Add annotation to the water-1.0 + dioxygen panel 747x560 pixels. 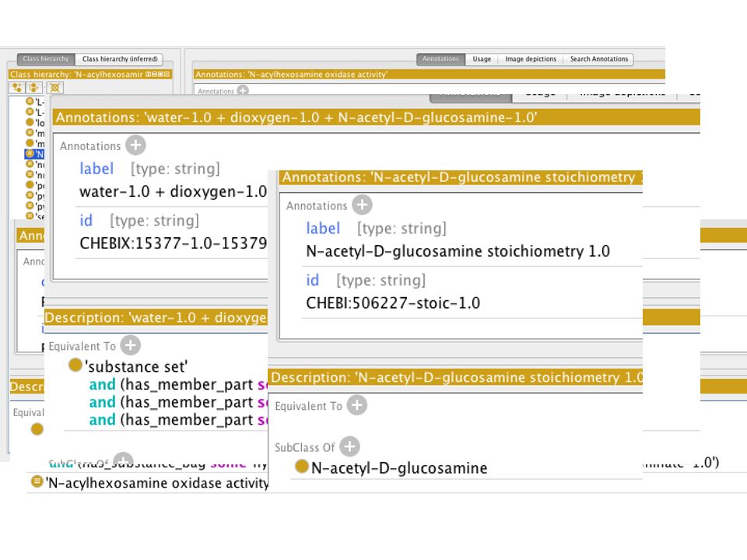pyautogui.click(x=135, y=145)
